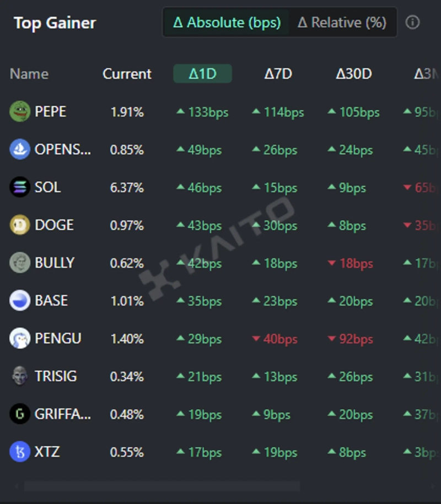Click the OpenSea sailboat token icon

click(20, 149)
